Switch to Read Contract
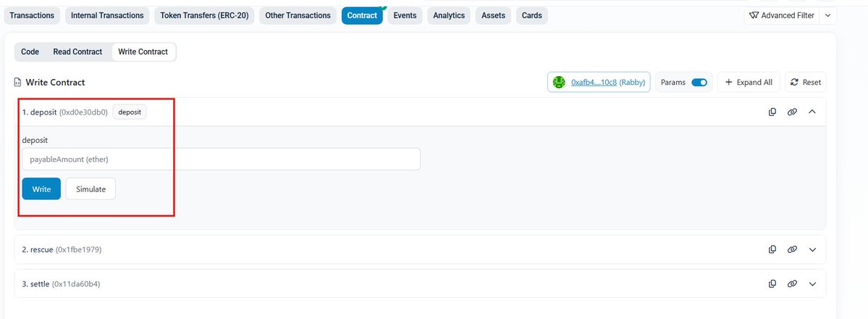 (77, 51)
